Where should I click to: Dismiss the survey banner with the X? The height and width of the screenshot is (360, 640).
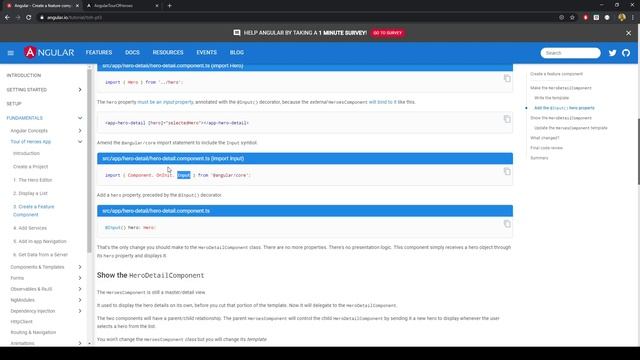tap(628, 33)
